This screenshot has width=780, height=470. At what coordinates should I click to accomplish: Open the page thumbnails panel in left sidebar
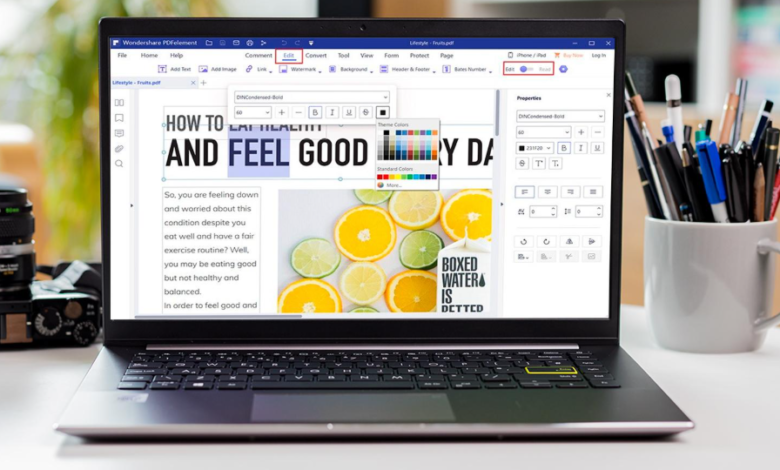click(x=119, y=102)
